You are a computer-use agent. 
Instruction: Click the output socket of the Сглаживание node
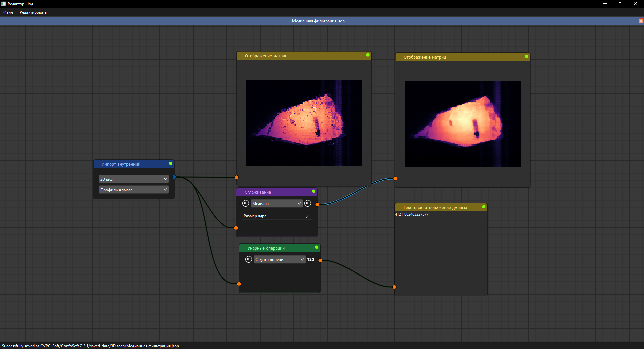point(317,204)
